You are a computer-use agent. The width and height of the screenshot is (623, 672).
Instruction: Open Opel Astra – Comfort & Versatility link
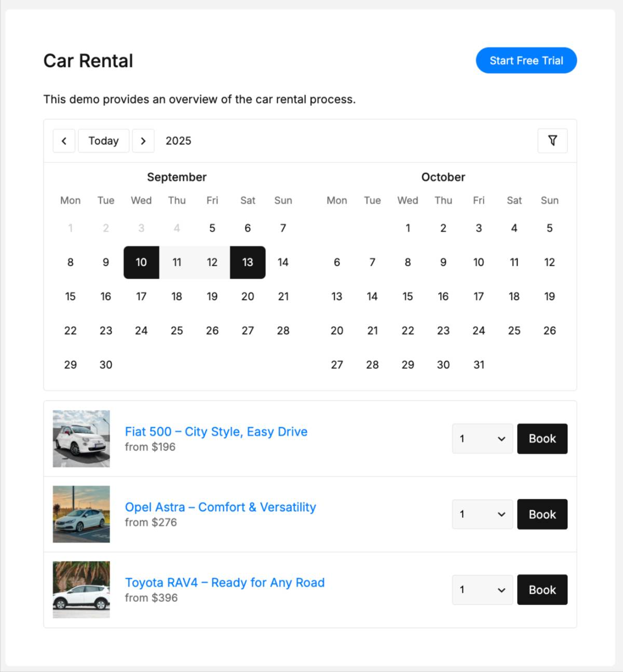220,507
